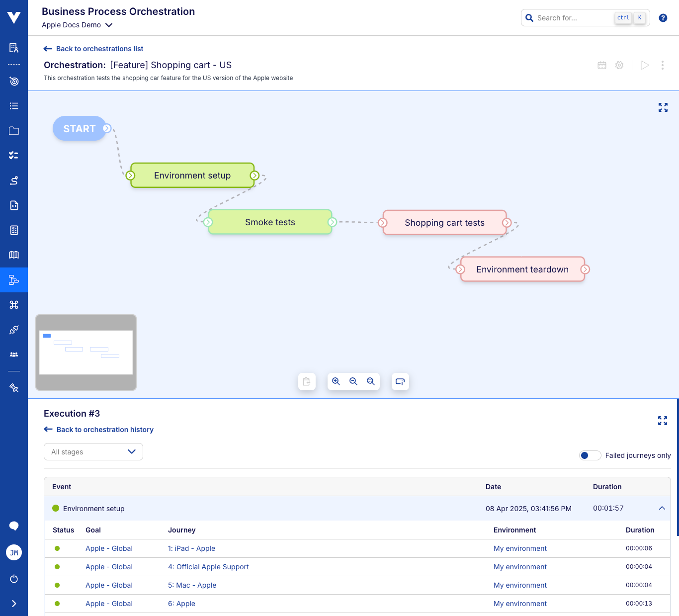
Task: Open the Extensions plug icon in sidebar
Action: (13, 330)
